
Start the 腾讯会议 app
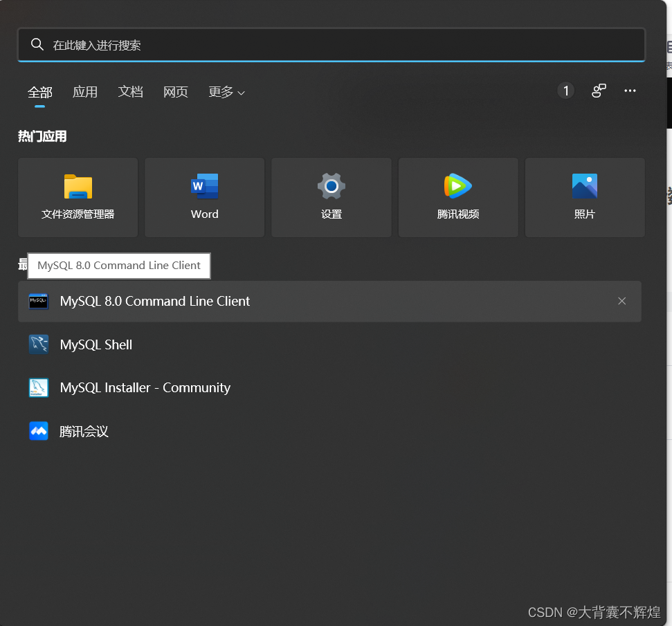(83, 431)
